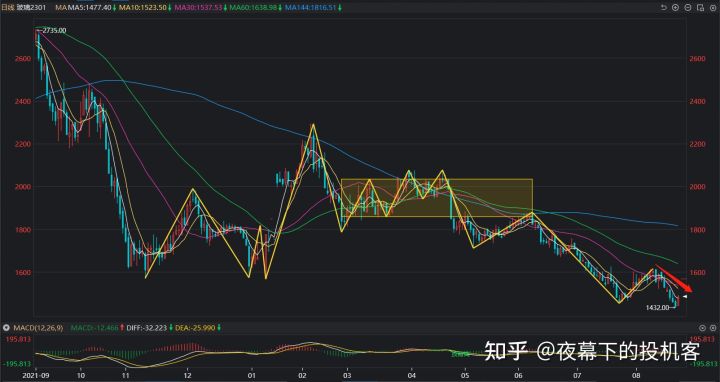Image resolution: width=720 pixels, height=382 pixels.
Task: Click the DIFF:-32.223 value label
Action: (147, 328)
